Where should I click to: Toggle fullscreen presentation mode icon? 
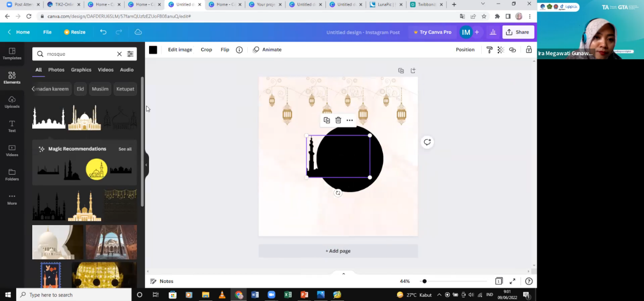[513, 281]
